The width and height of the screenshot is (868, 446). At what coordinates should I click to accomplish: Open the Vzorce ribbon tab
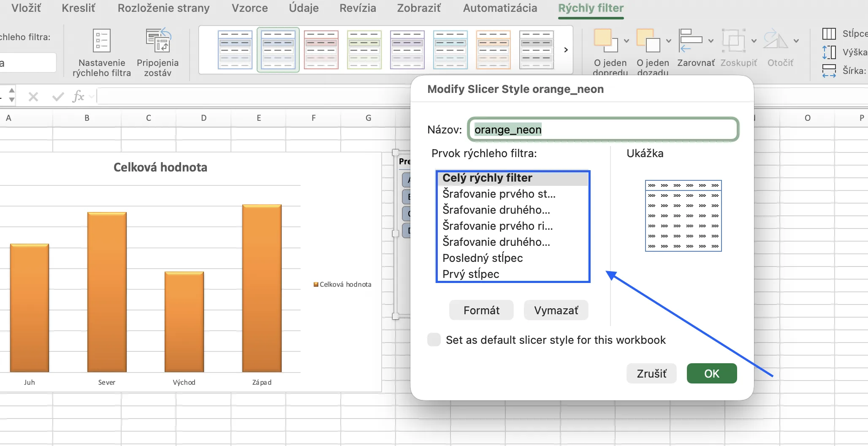pos(250,8)
